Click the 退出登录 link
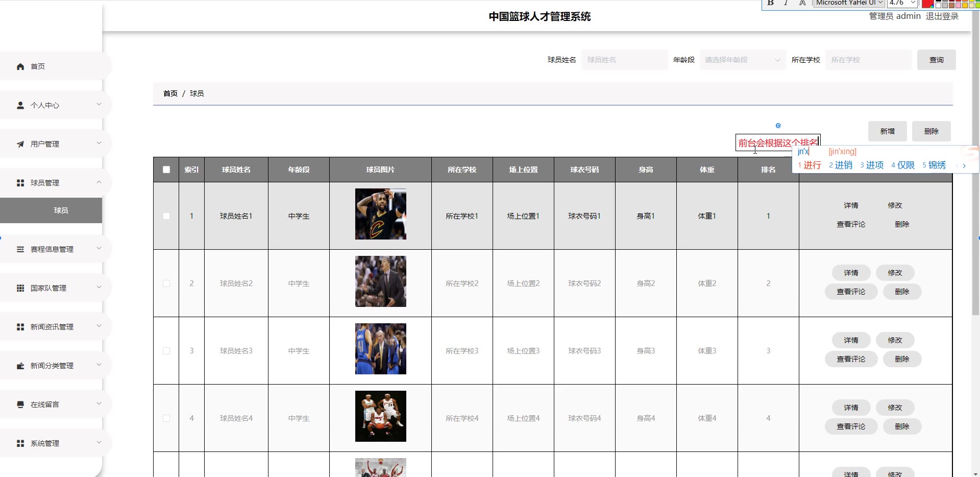Image resolution: width=980 pixels, height=477 pixels. (942, 16)
